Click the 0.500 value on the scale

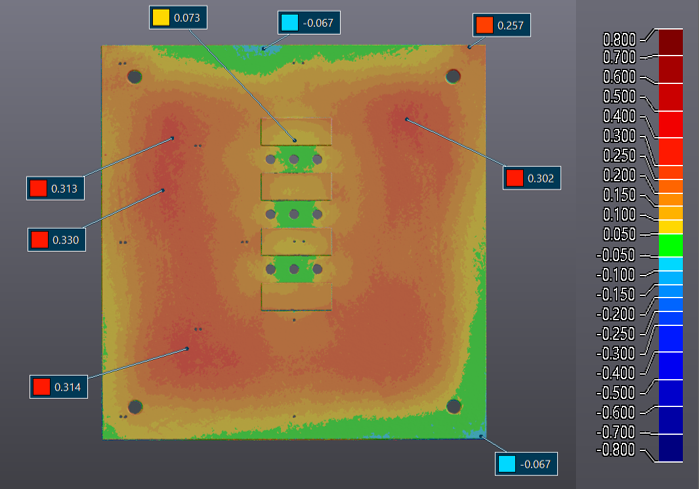pyautogui.click(x=619, y=96)
